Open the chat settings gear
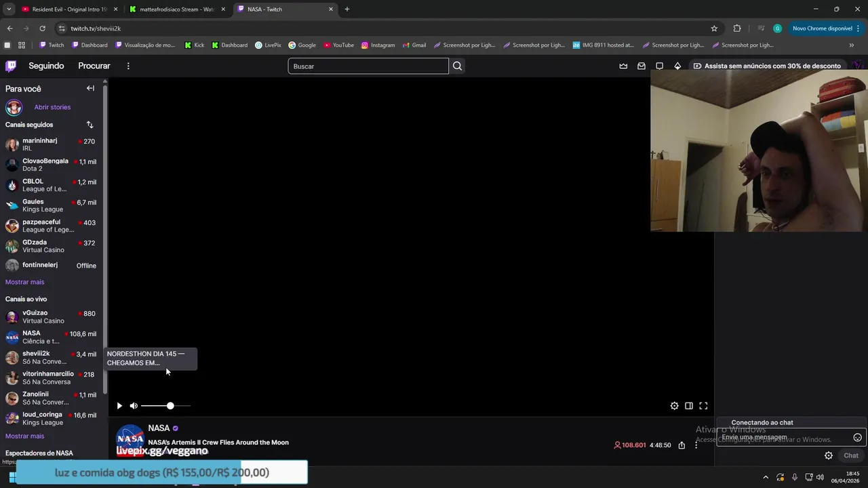Viewport: 868px width, 488px height. 828,455
